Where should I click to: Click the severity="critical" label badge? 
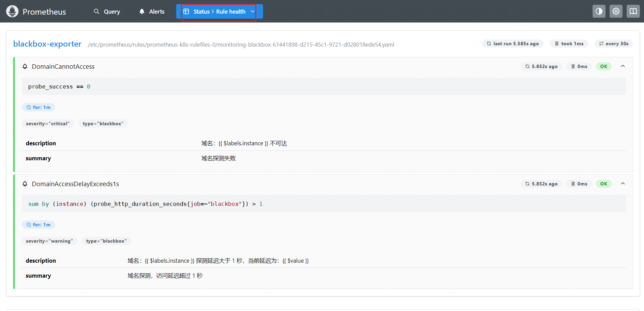coord(48,124)
